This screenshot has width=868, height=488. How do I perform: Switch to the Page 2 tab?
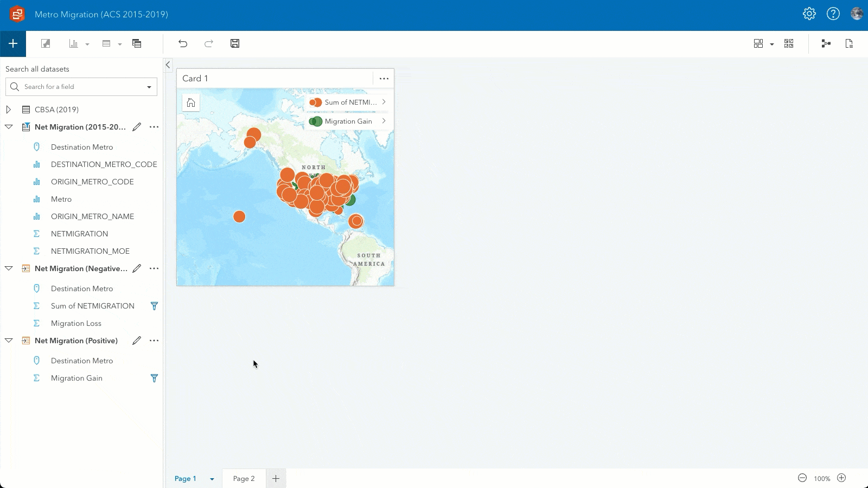click(x=244, y=479)
